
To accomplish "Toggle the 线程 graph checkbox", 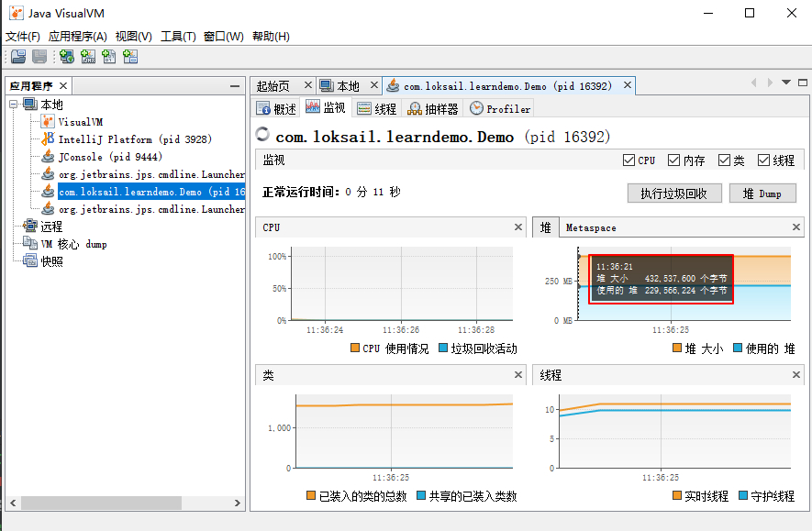I will 763,160.
